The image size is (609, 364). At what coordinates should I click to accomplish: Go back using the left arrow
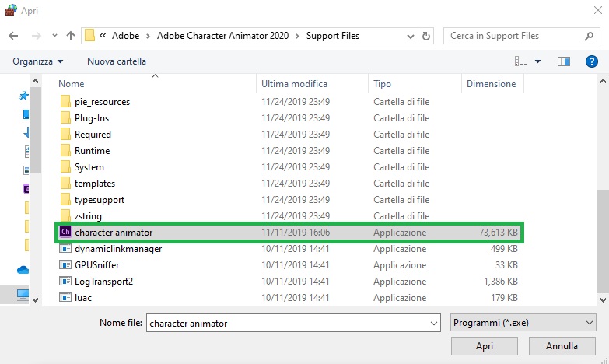(13, 36)
